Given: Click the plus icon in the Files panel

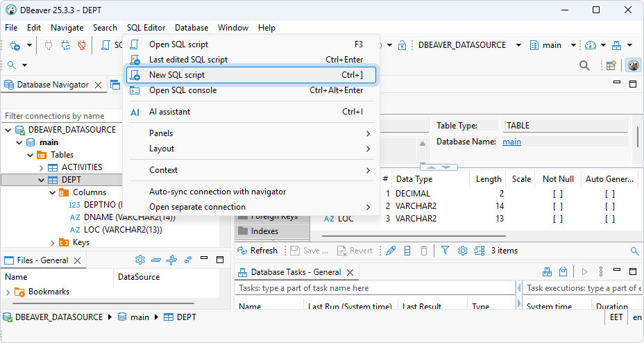Looking at the screenshot, I should pos(171,260).
